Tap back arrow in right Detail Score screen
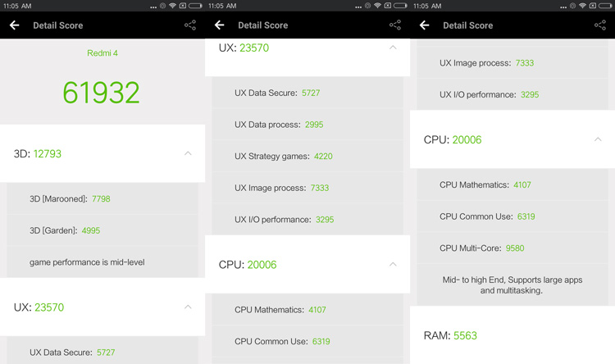 (x=425, y=25)
